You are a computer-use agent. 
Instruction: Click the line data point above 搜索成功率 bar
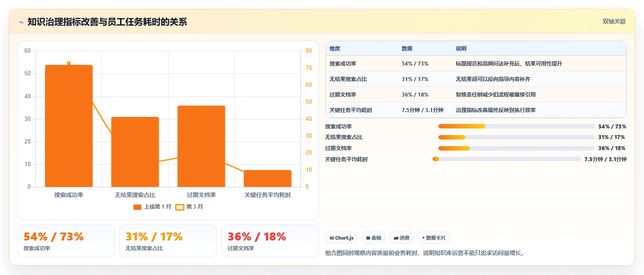click(69, 63)
